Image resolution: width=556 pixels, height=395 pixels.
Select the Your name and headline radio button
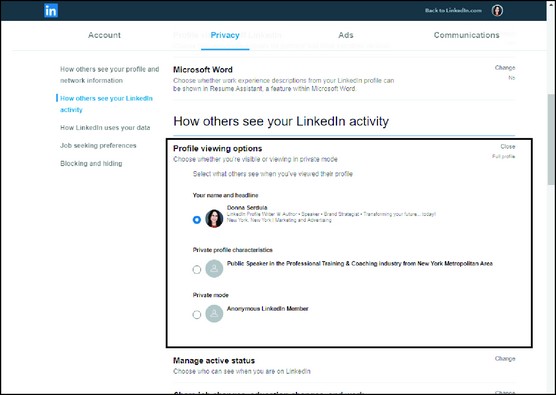197,220
